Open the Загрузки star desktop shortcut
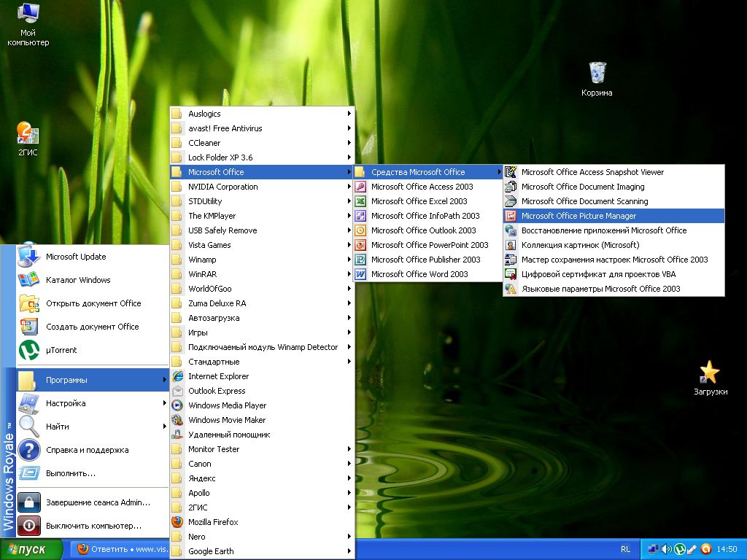This screenshot has height=560, width=747. [x=710, y=372]
